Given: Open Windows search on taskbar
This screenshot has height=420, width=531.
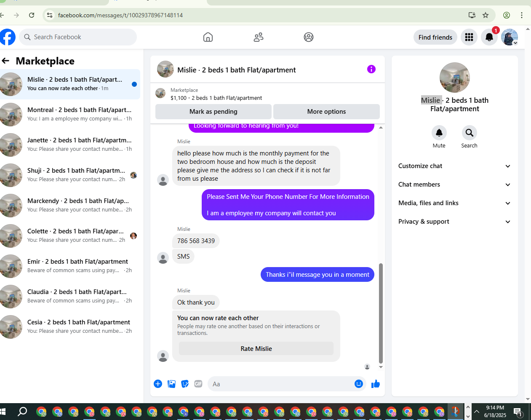Looking at the screenshot, I should pyautogui.click(x=22, y=412).
